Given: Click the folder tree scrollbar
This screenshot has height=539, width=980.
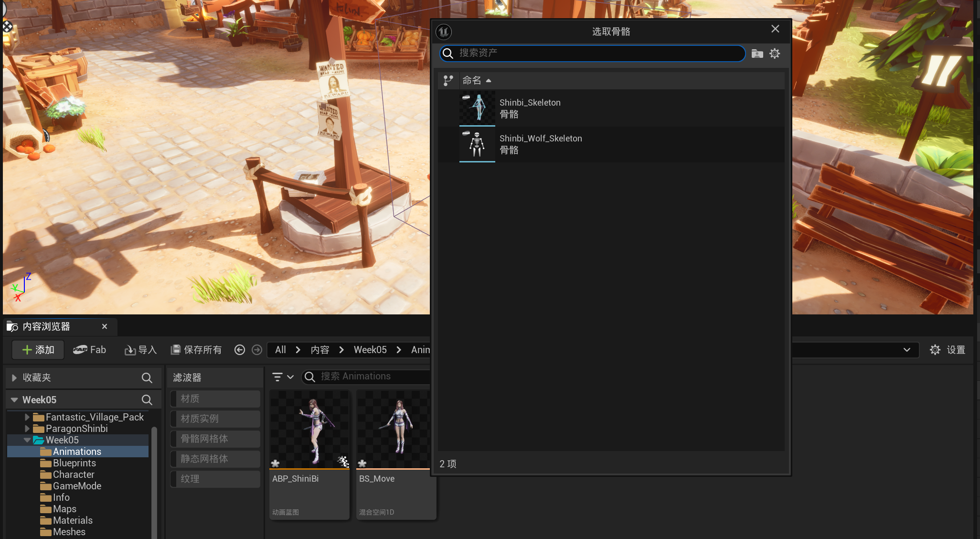Looking at the screenshot, I should (154, 483).
